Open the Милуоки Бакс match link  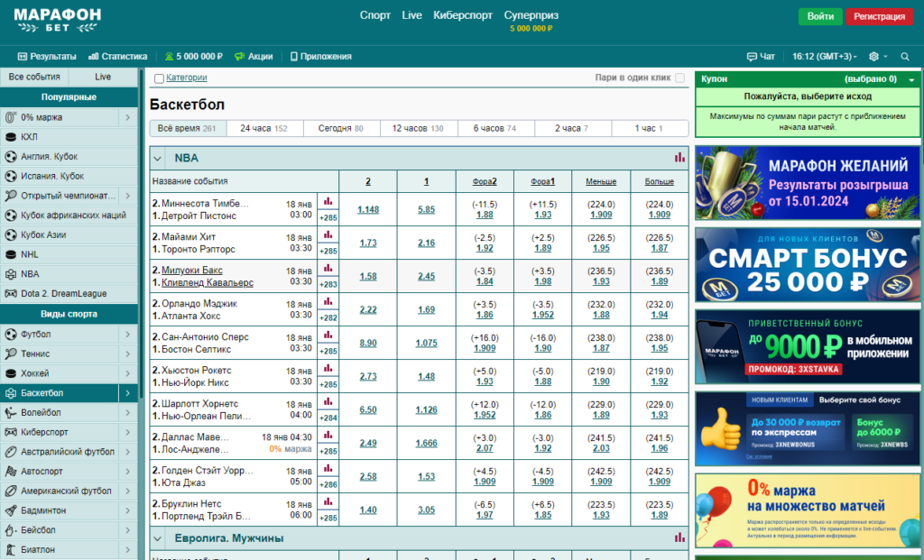tap(192, 271)
